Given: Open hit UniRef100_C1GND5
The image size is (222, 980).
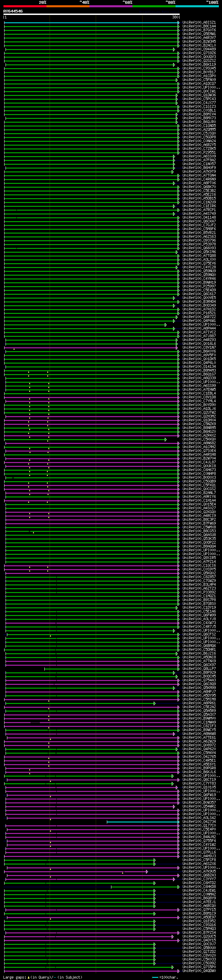Looking at the screenshot, I should [x=199, y=125].
